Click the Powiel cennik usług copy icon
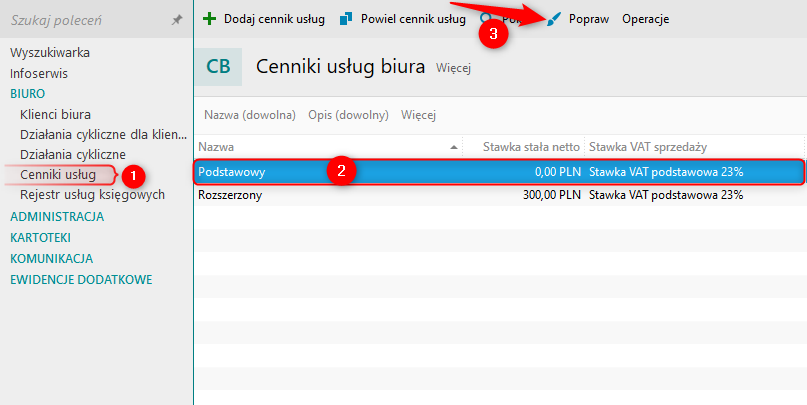Image resolution: width=807 pixels, height=405 pixels. click(x=346, y=19)
